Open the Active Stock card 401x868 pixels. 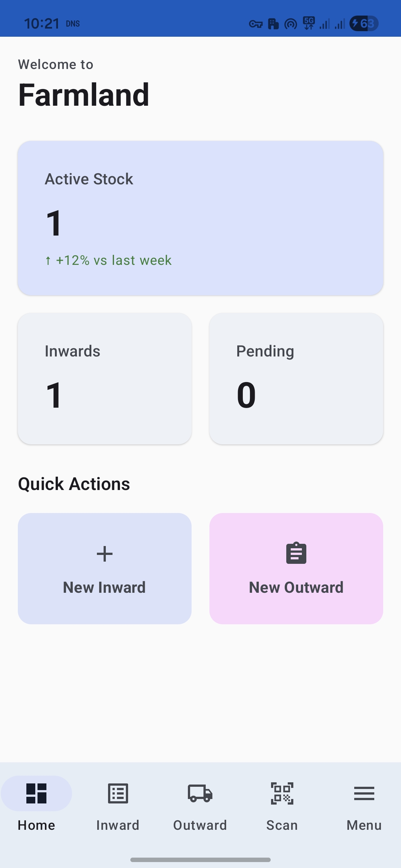(200, 218)
